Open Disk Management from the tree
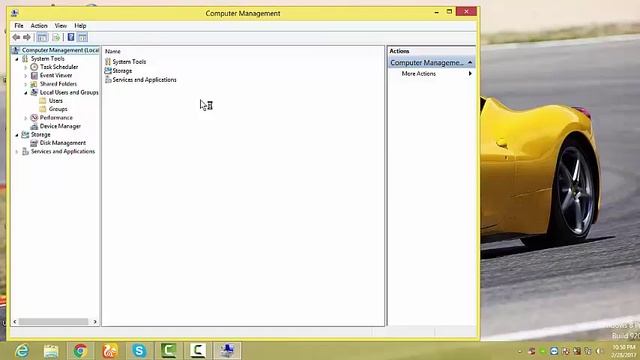This screenshot has height=360, width=640. [x=62, y=143]
